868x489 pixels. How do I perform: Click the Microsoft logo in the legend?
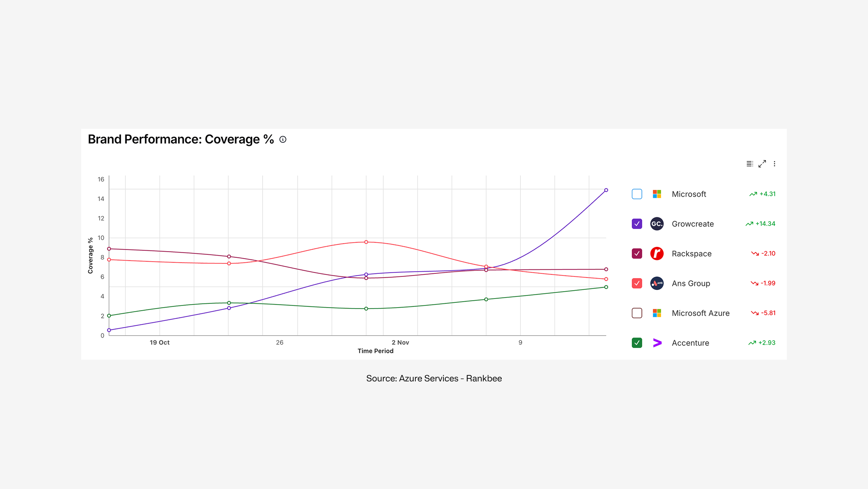click(657, 194)
